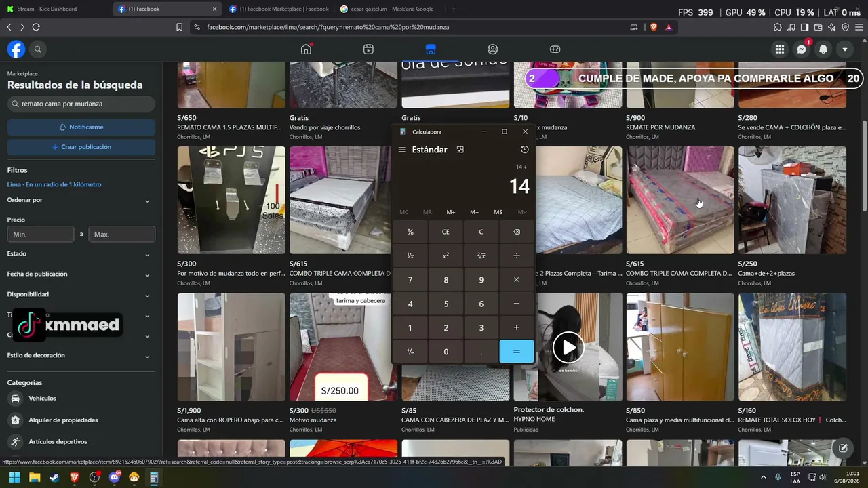
Task: Open a new browser tab
Action: click(454, 9)
